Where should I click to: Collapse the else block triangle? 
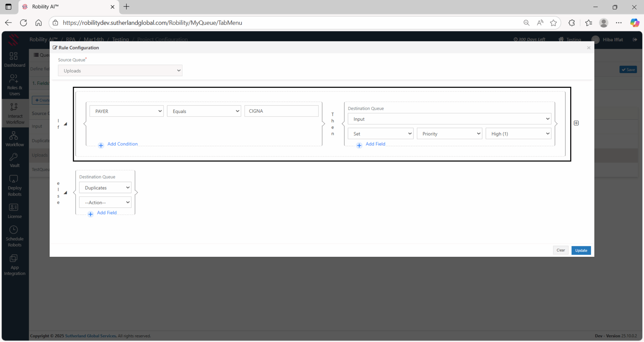65,193
